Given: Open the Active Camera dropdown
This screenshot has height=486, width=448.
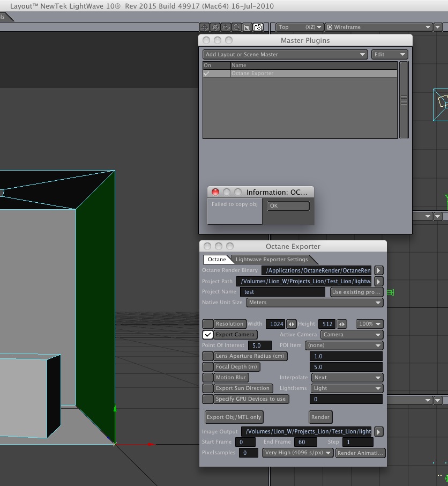Looking at the screenshot, I should click(352, 335).
